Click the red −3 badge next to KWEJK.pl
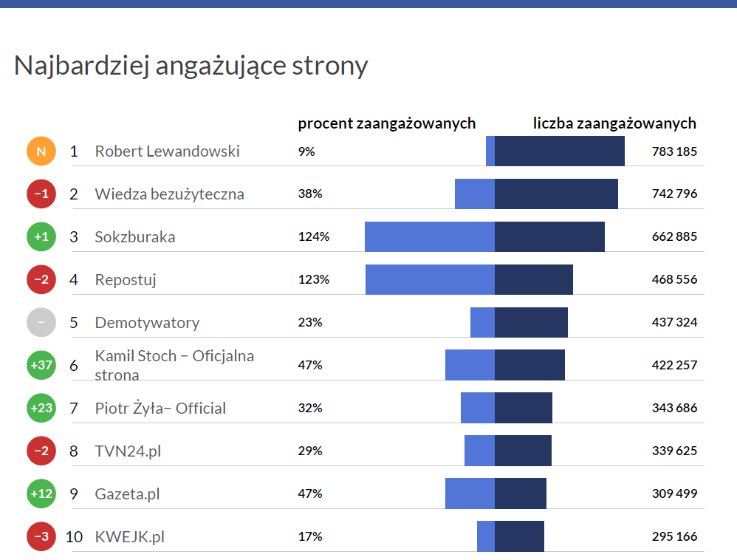Image resolution: width=737 pixels, height=560 pixels. click(x=41, y=537)
